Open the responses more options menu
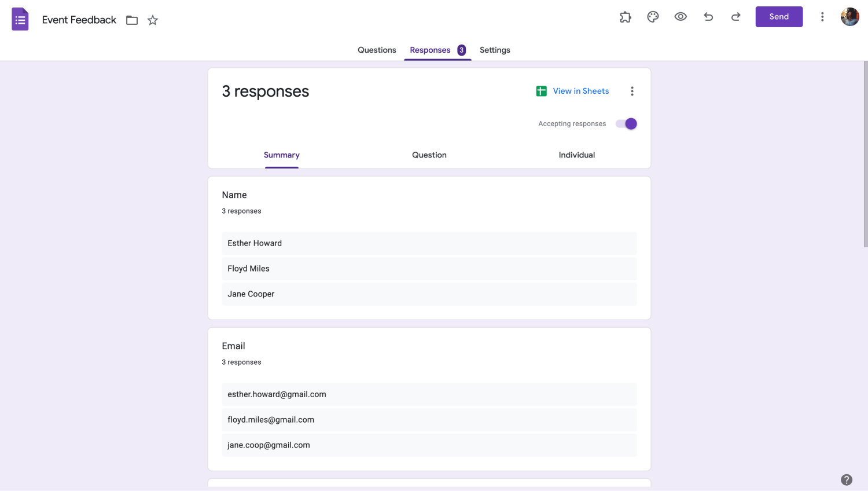Screen dimensions: 868x491 [632, 91]
